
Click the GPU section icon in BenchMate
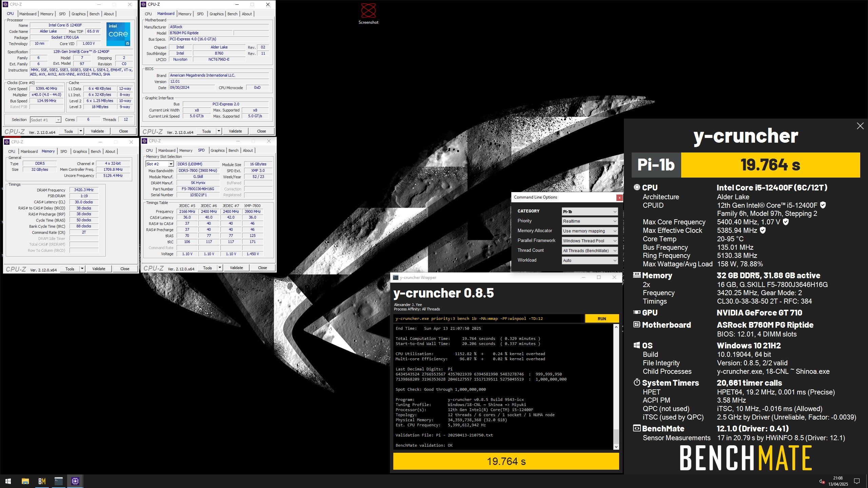click(x=637, y=312)
